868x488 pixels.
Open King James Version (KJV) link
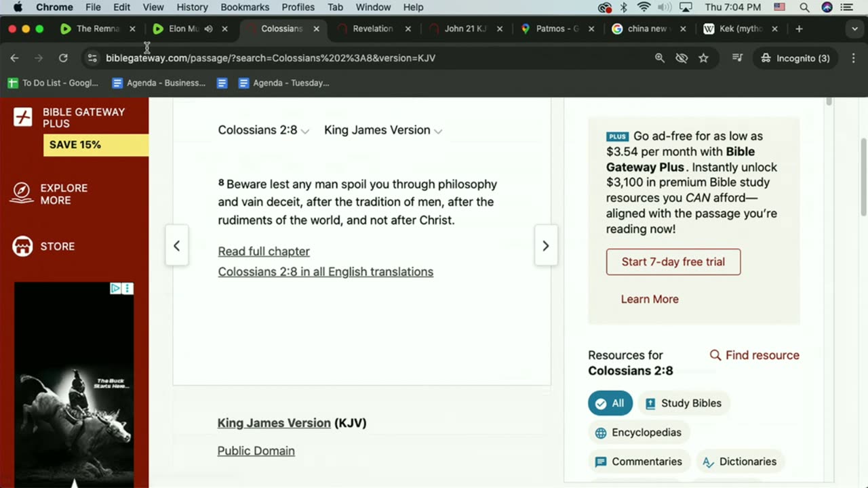point(274,423)
